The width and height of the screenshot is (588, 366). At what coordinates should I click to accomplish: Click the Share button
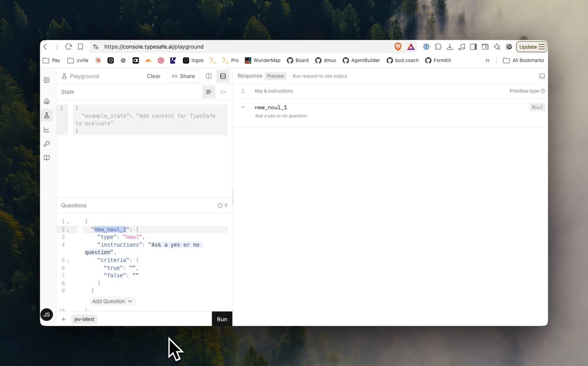click(x=183, y=76)
